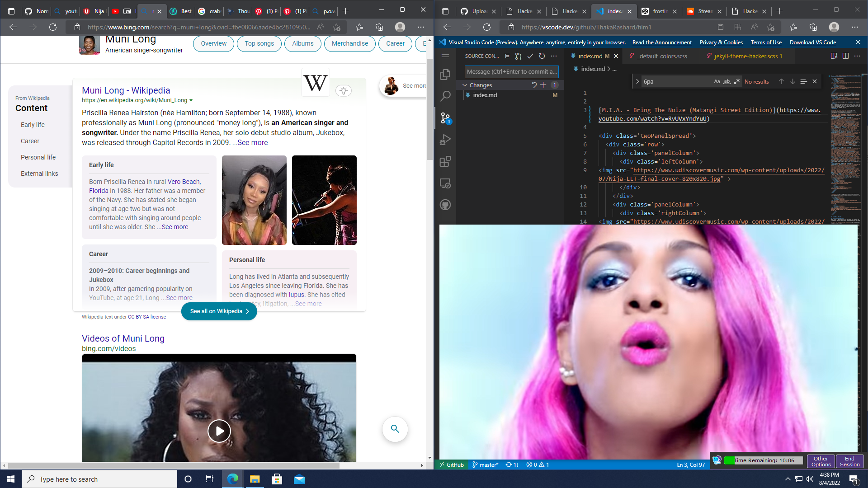Open Videos of Muni Long link
Image resolution: width=868 pixels, height=488 pixels.
[x=123, y=338]
